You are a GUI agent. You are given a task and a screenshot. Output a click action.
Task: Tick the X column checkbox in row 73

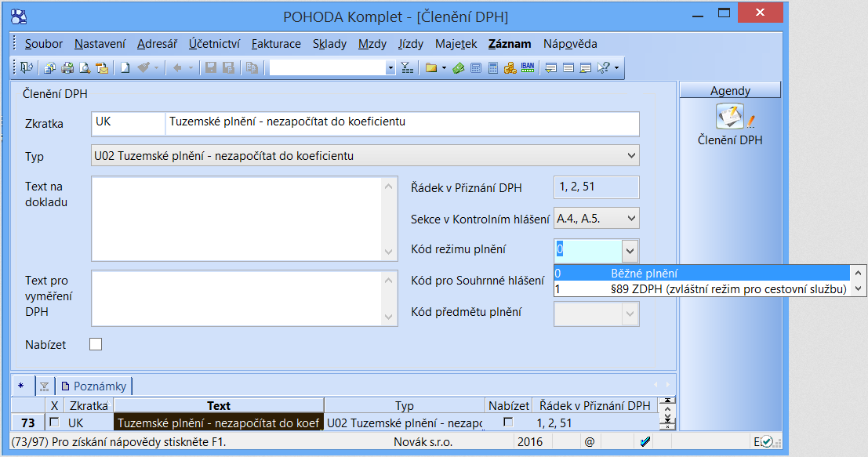[54, 423]
